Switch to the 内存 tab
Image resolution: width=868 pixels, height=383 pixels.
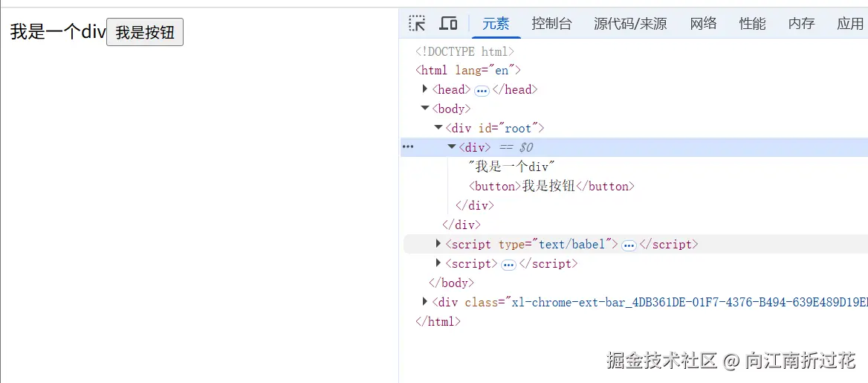point(802,23)
